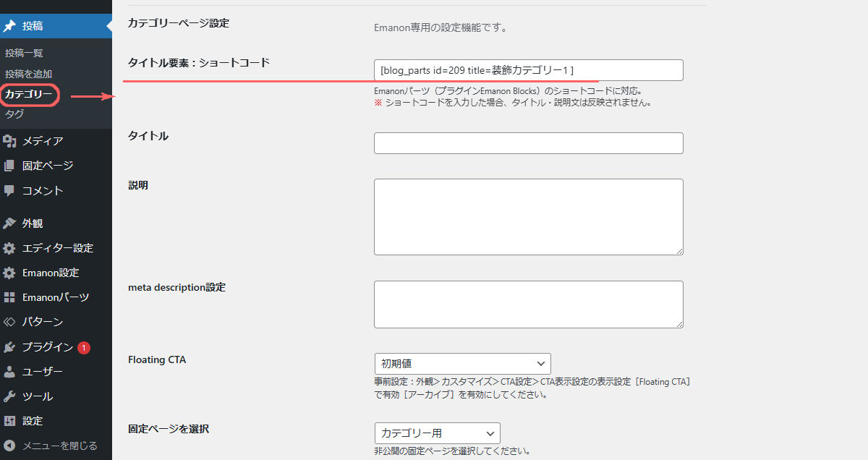Click inside the meta description設定 textarea
Viewport: 868px width, 460px height.
[x=528, y=304]
